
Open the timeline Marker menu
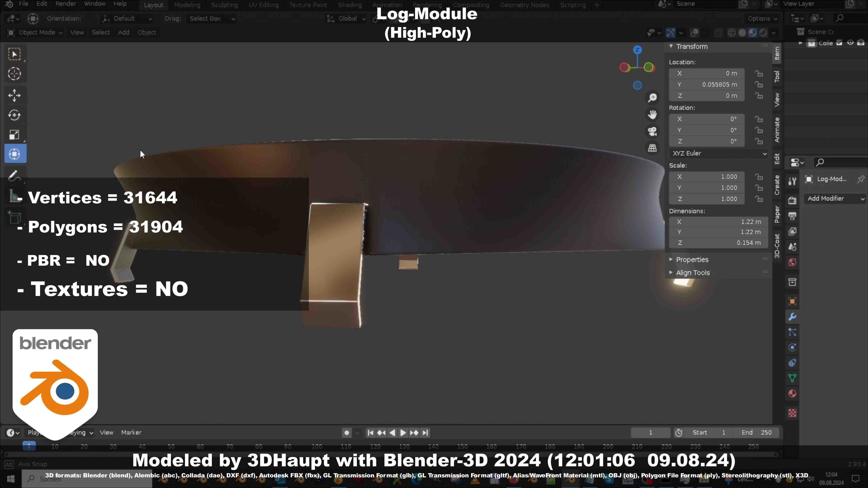pos(131,433)
